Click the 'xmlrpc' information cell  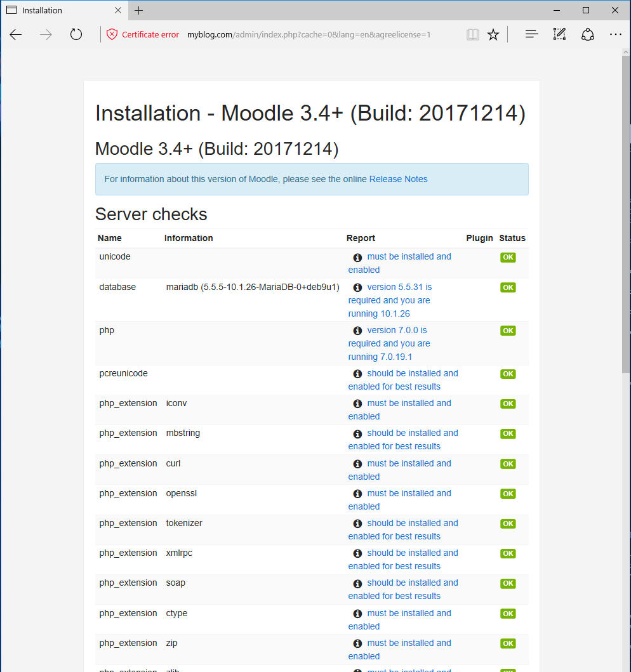(x=179, y=553)
